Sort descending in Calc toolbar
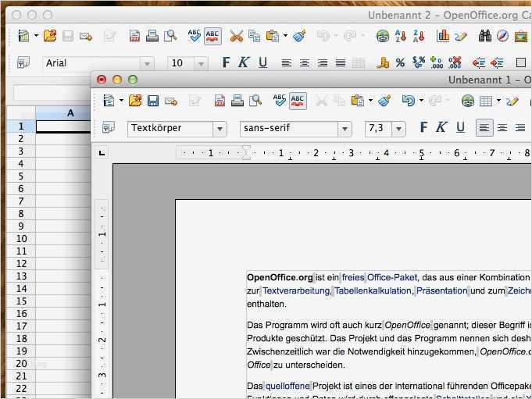Screen dimensions: 532x399 pyautogui.click(x=419, y=36)
